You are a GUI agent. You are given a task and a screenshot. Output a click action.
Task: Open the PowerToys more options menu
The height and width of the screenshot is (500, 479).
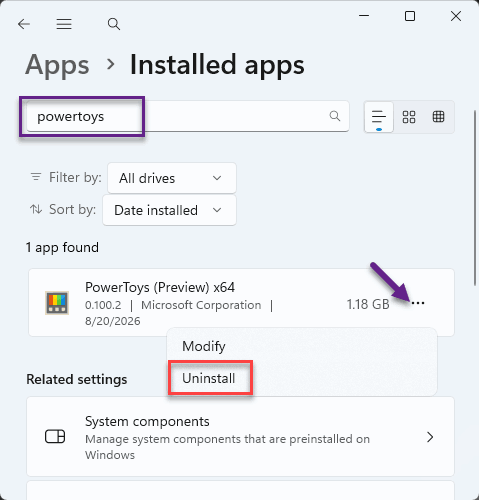(x=418, y=303)
